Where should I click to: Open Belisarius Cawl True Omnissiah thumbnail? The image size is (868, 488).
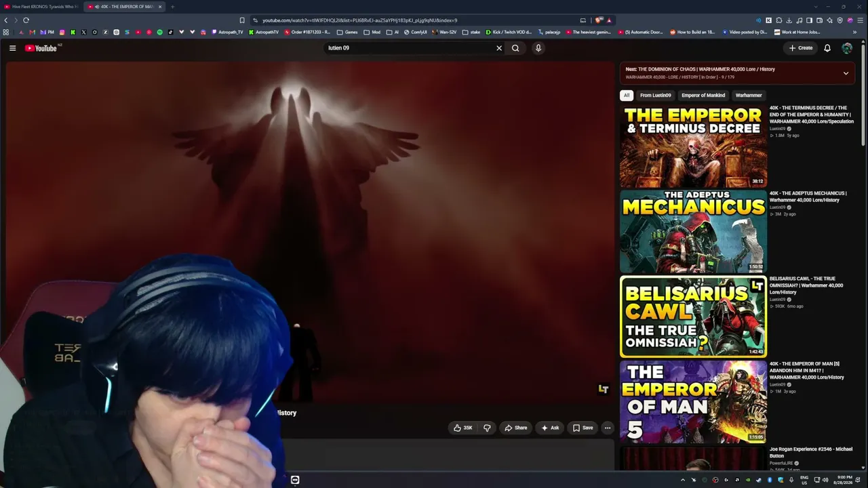(x=693, y=317)
